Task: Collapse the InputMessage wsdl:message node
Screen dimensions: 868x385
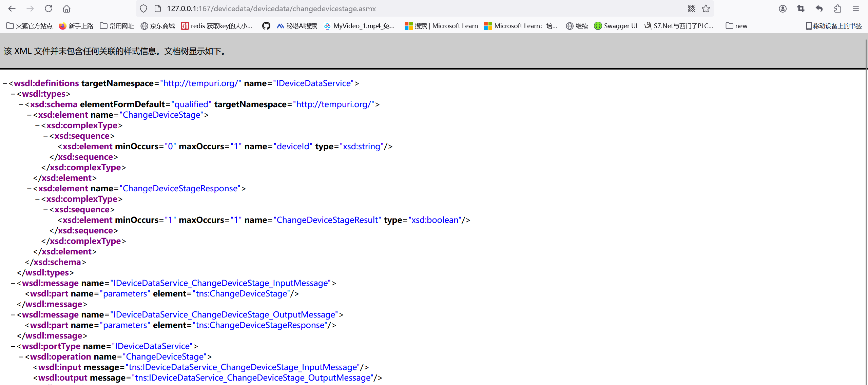Action: tap(13, 283)
